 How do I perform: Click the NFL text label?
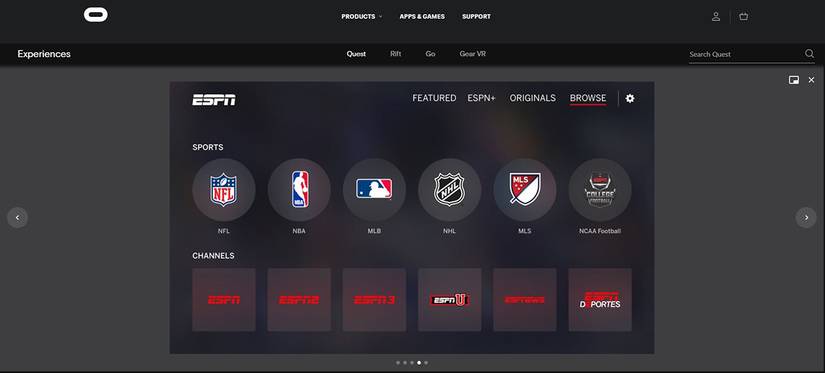(224, 231)
